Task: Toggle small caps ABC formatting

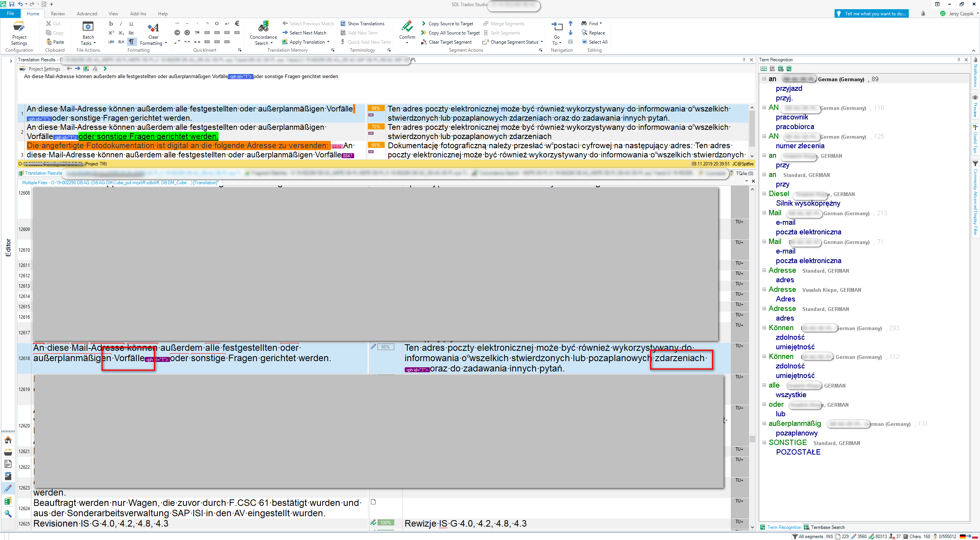Action: coord(131,33)
